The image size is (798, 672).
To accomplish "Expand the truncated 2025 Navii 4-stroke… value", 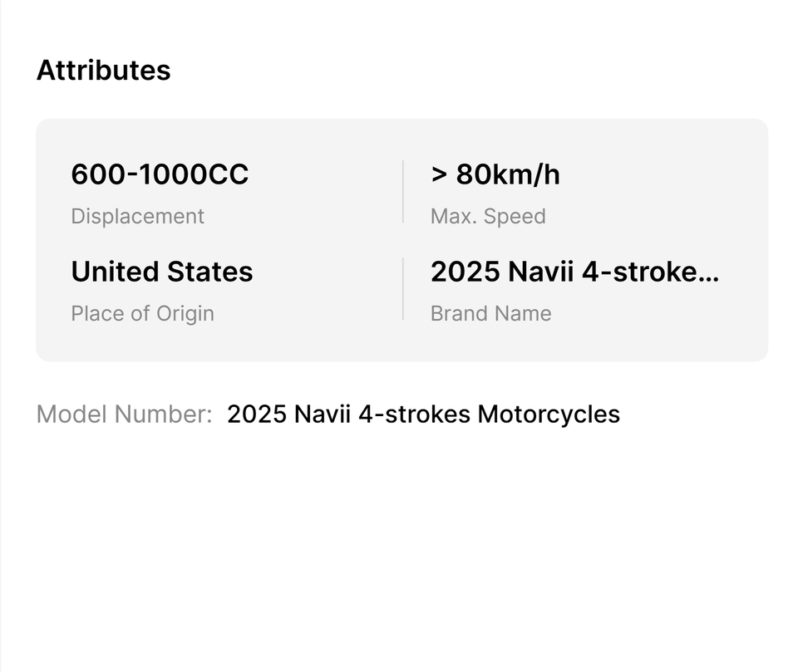I will (x=574, y=272).
